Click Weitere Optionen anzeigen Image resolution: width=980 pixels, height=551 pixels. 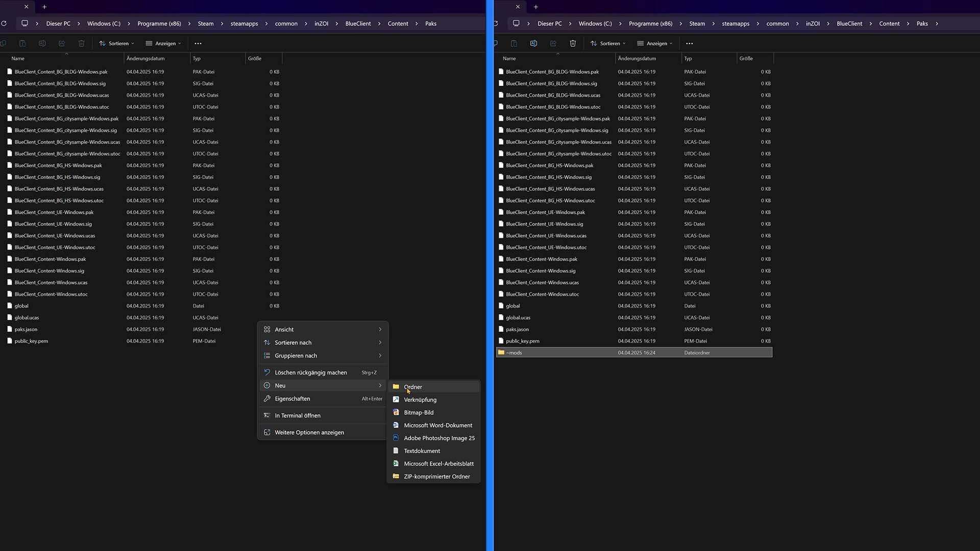point(309,433)
